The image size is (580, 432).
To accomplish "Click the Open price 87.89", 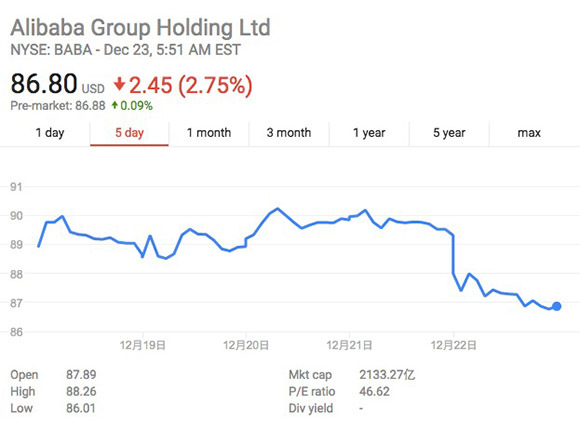I will pos(81,375).
